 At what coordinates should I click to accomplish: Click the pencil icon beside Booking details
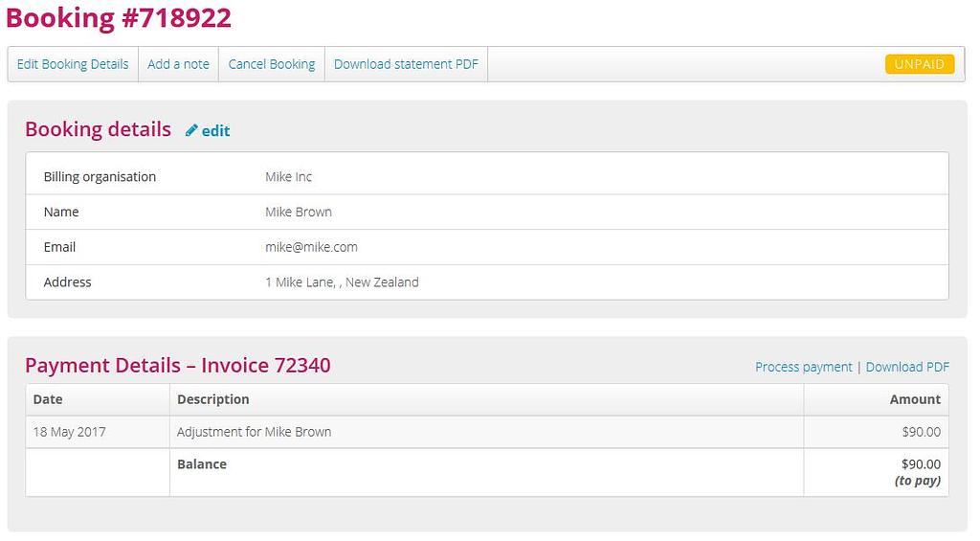191,131
